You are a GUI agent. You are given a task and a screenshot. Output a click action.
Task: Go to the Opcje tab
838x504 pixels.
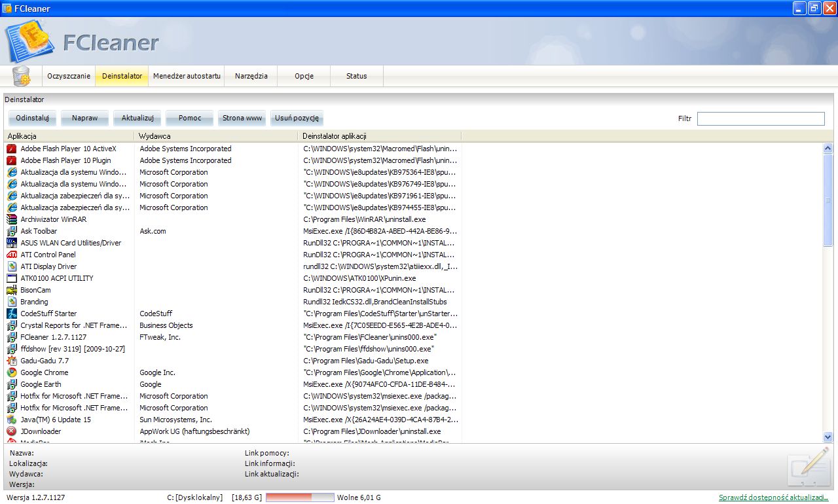[304, 76]
